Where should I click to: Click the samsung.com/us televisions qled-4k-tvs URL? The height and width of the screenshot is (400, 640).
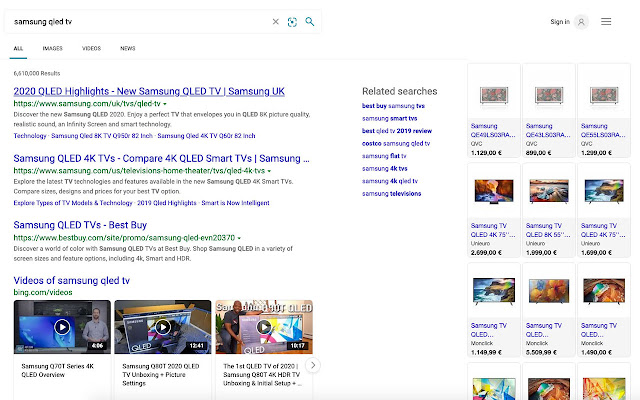tap(139, 171)
